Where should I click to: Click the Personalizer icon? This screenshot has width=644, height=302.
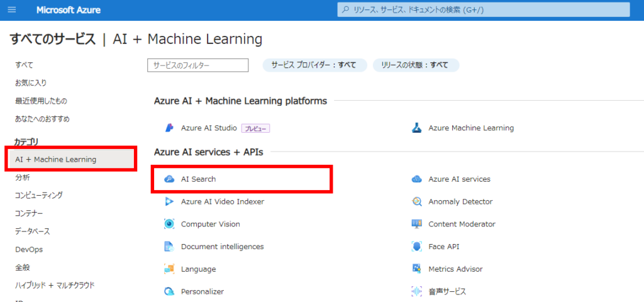[169, 292]
